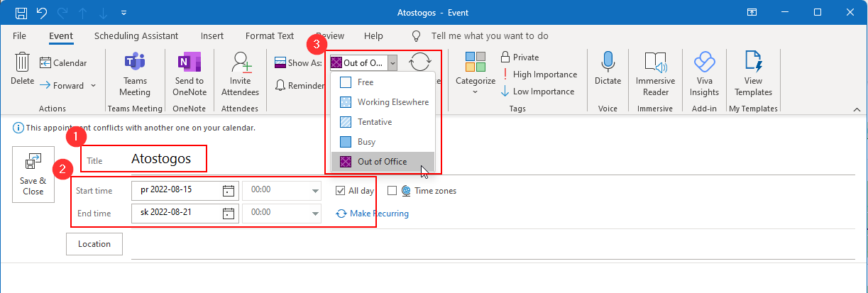Switch to the Scheduling Assistant tab

(x=136, y=35)
